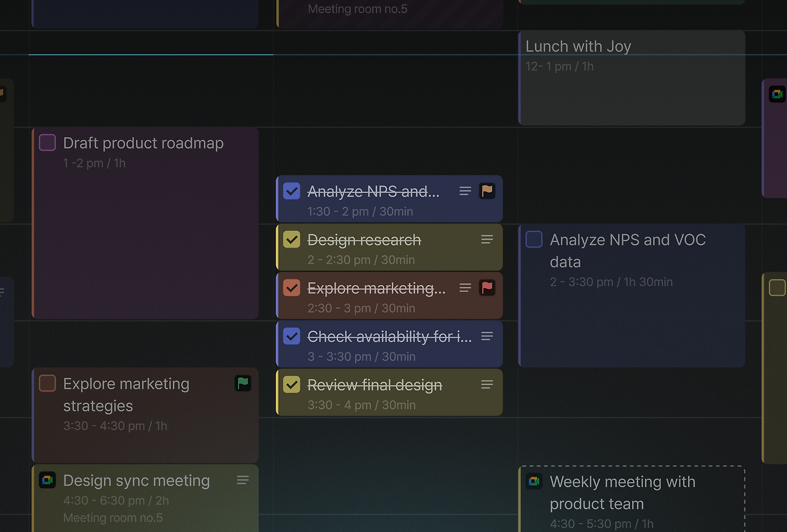Open the 'Explore marketing strategies' title
The height and width of the screenshot is (532, 787).
click(126, 395)
